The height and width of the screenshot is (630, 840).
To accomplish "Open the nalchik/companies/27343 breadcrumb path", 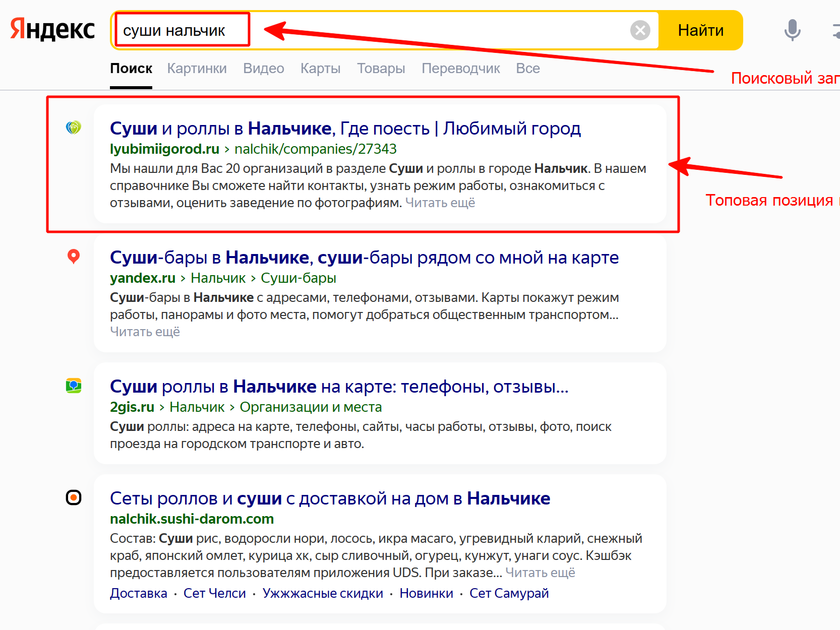I will pos(316,149).
